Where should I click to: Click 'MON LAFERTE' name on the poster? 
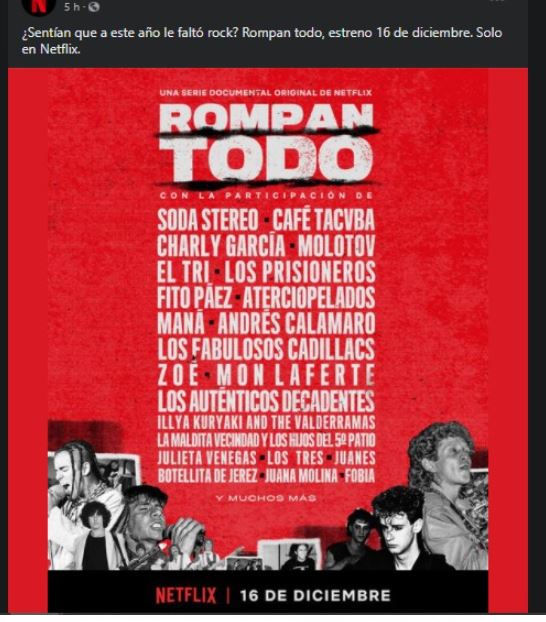(296, 375)
